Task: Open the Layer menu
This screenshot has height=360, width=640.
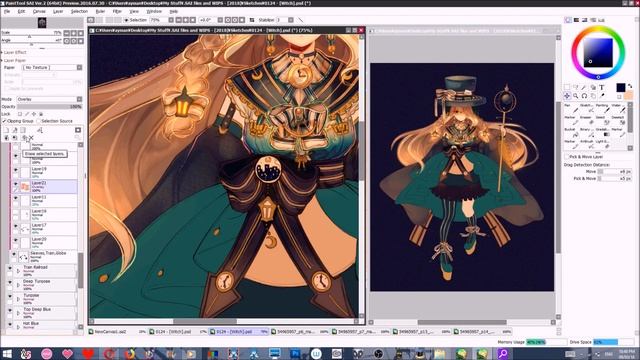Action: click(58, 11)
